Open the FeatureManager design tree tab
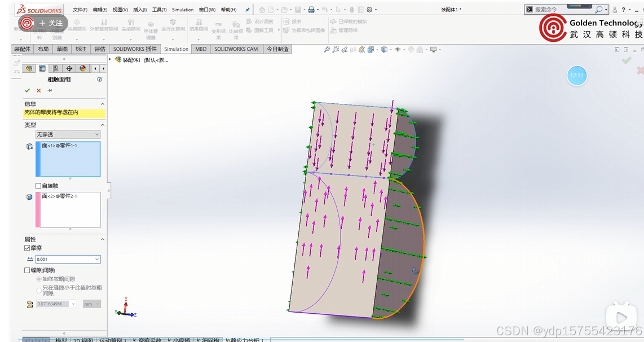This screenshot has height=342, width=644. (29, 68)
